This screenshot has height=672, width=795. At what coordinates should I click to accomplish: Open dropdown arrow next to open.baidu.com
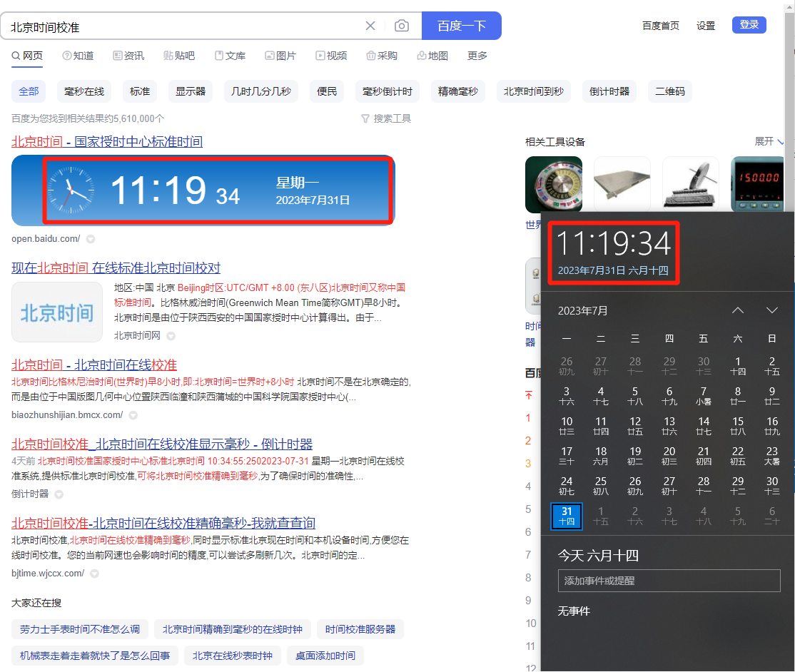pos(91,239)
